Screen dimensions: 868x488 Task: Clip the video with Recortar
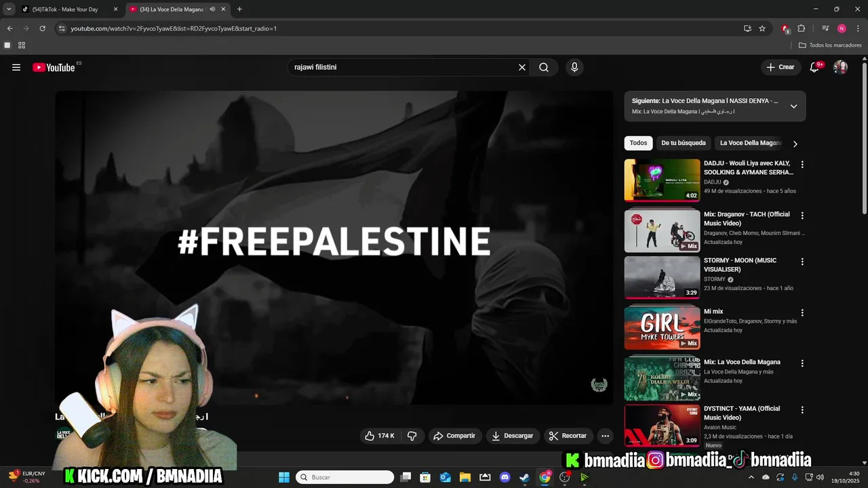pyautogui.click(x=568, y=436)
